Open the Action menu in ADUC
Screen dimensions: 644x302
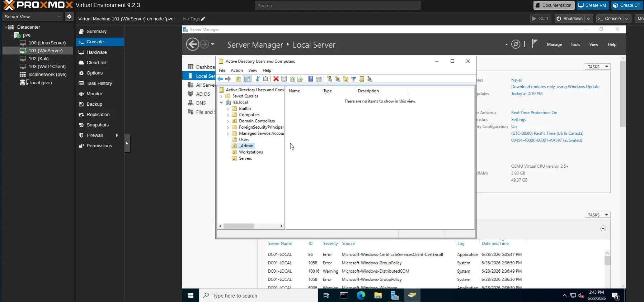pyautogui.click(x=237, y=70)
